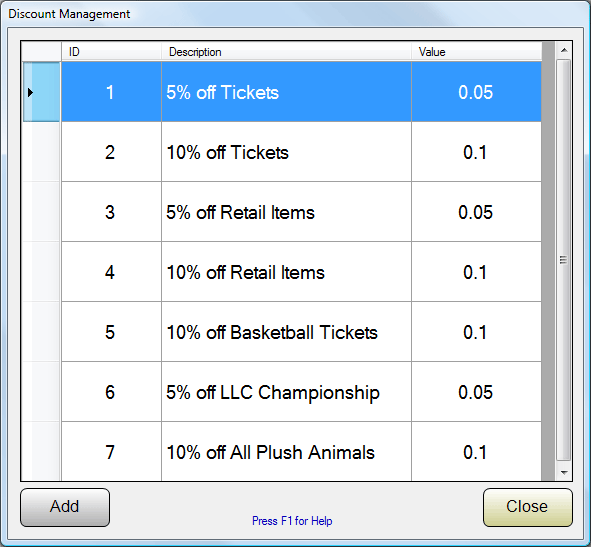Sort by the ID column header
The width and height of the screenshot is (591, 547).
coord(112,52)
